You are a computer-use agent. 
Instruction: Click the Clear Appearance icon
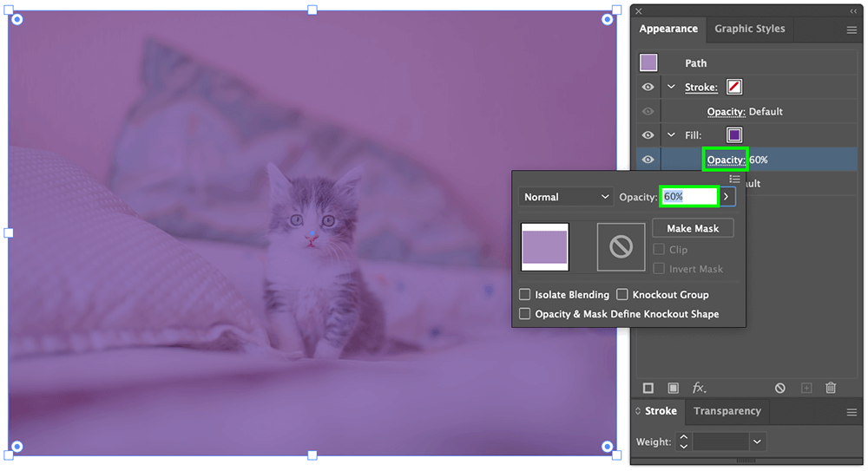coord(780,388)
